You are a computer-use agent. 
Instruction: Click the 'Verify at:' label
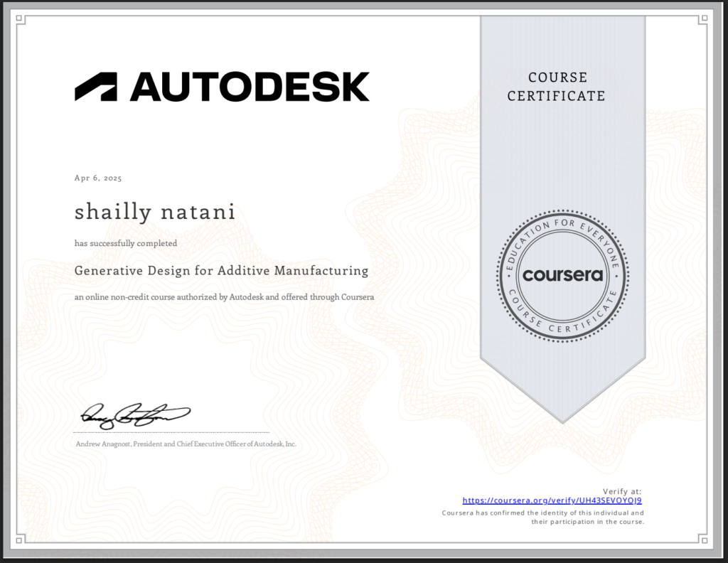tap(621, 491)
